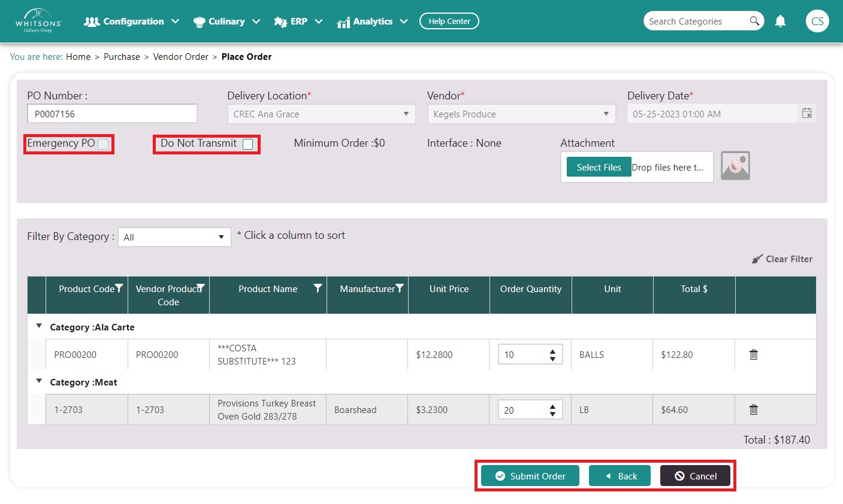Open the Product Code column filter

119,289
